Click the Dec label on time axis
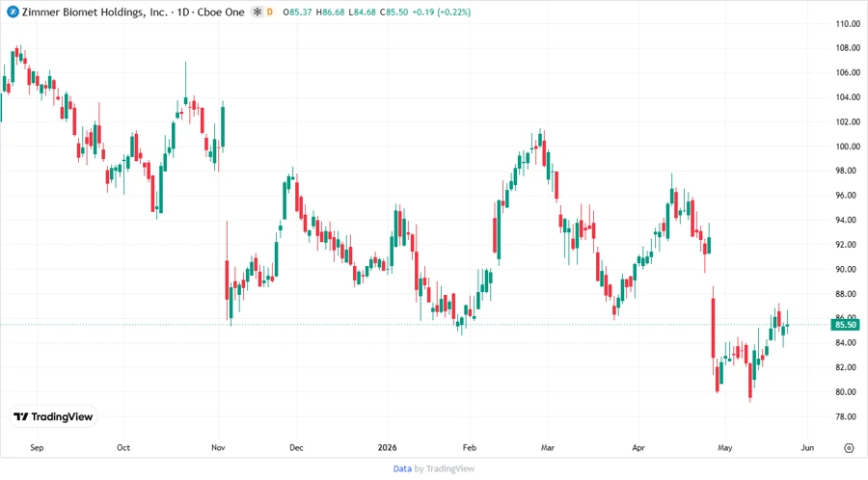 [296, 447]
